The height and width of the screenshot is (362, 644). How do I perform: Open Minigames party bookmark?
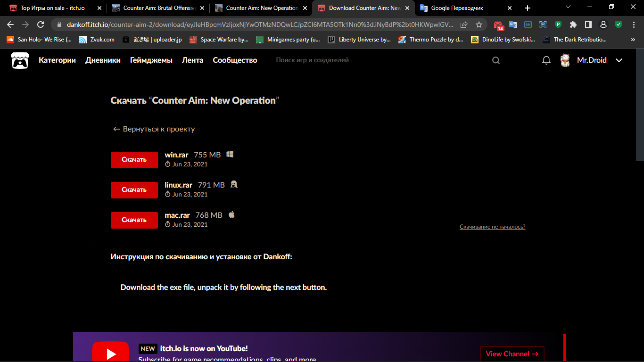point(288,40)
